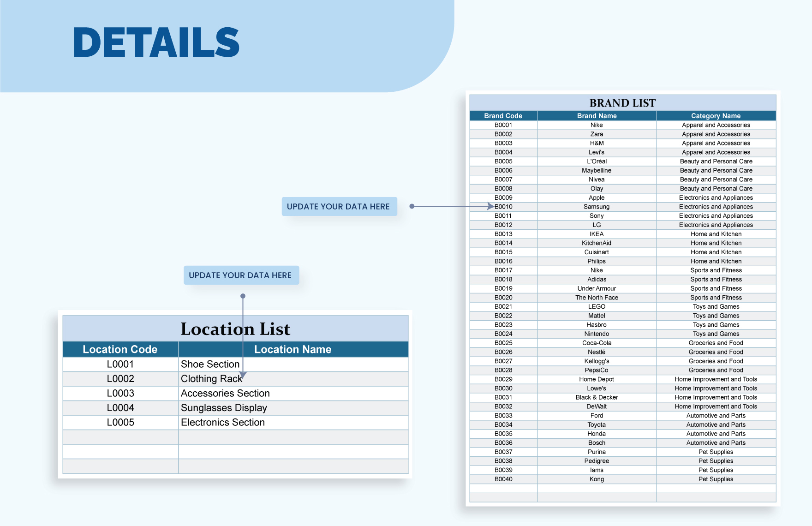Click brand name Mattel

pyautogui.click(x=597, y=316)
